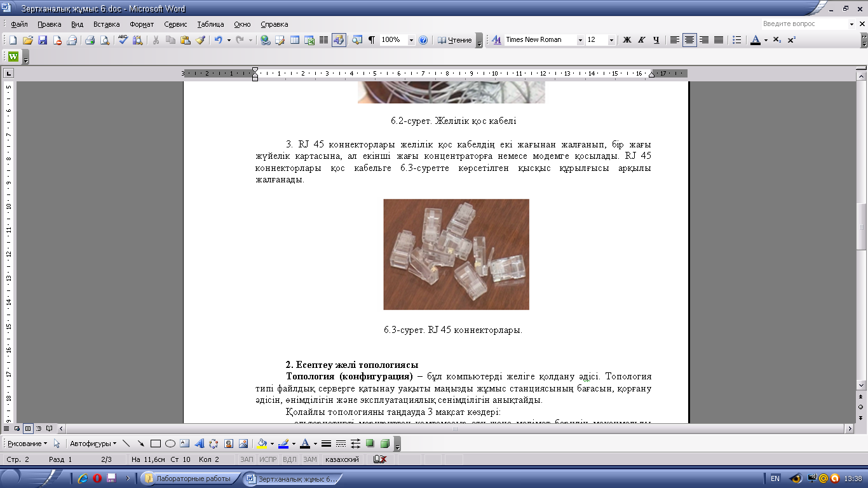Open the Times New Roman font dropdown
868x488 pixels.
point(580,40)
